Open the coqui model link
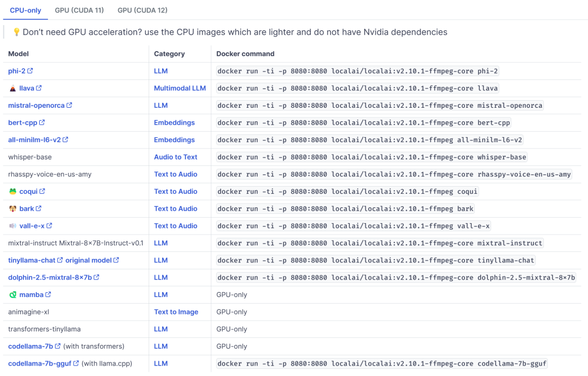588x376 pixels. tap(28, 192)
